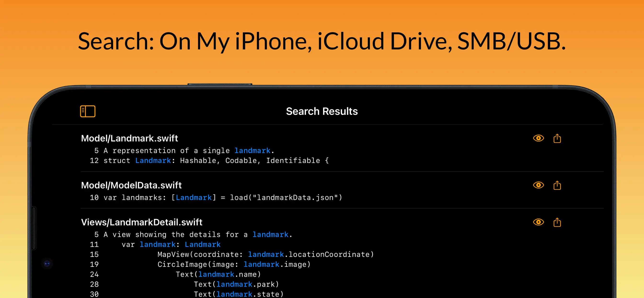Share Model/ModelData.swift file
644x298 pixels.
point(557,185)
